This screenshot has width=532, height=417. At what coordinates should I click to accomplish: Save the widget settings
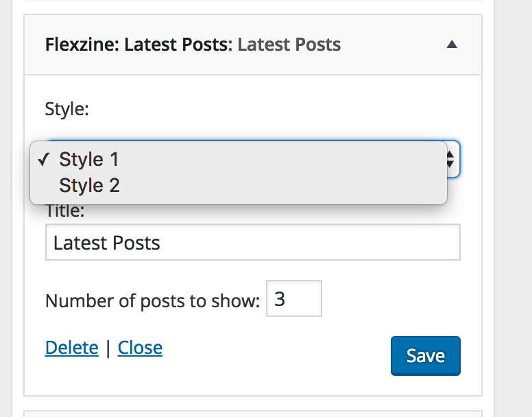tap(426, 355)
